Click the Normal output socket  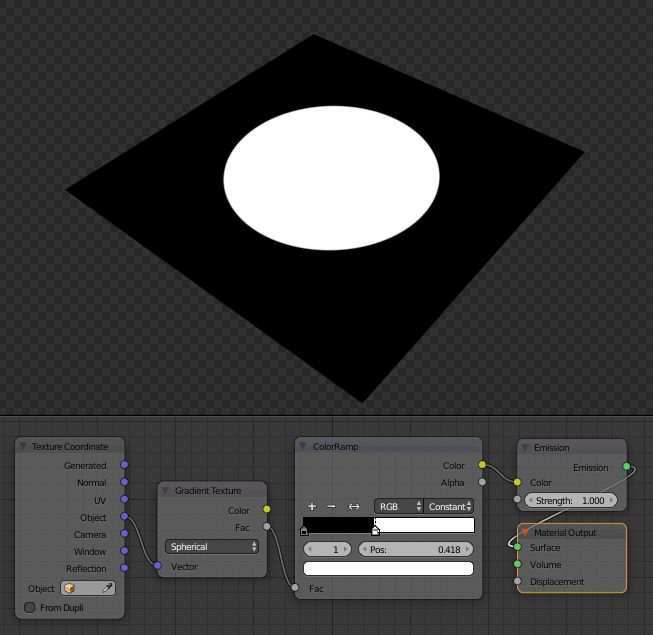click(x=124, y=482)
